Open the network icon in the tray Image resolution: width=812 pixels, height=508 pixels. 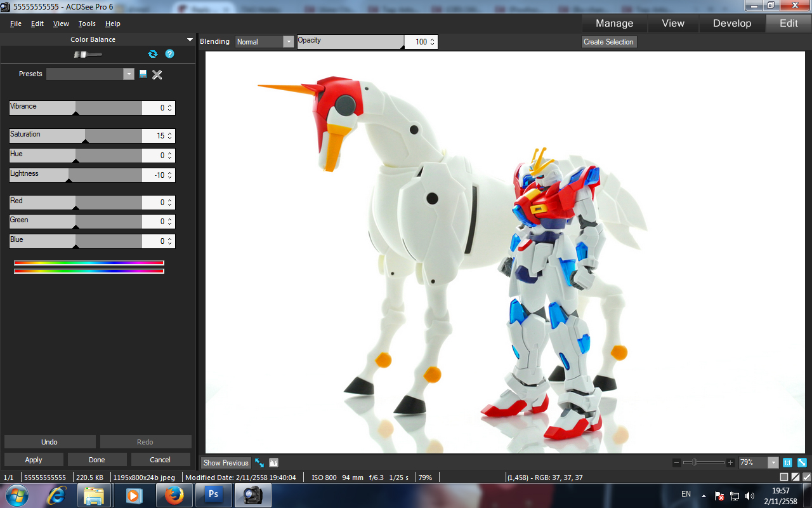tap(735, 496)
